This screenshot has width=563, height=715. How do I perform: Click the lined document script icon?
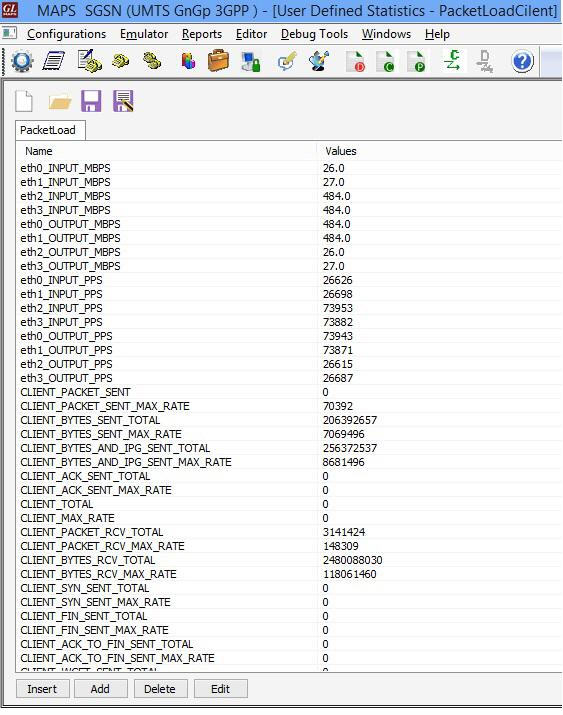[53, 61]
